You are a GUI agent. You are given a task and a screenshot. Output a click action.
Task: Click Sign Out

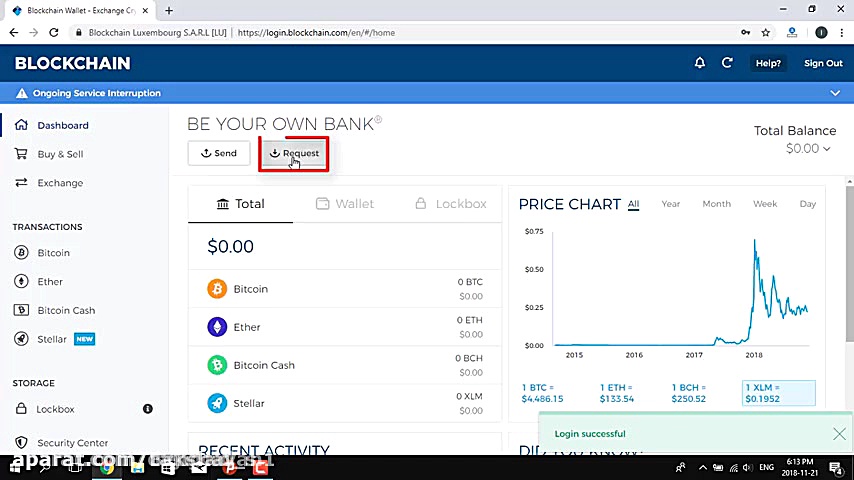pos(823,63)
